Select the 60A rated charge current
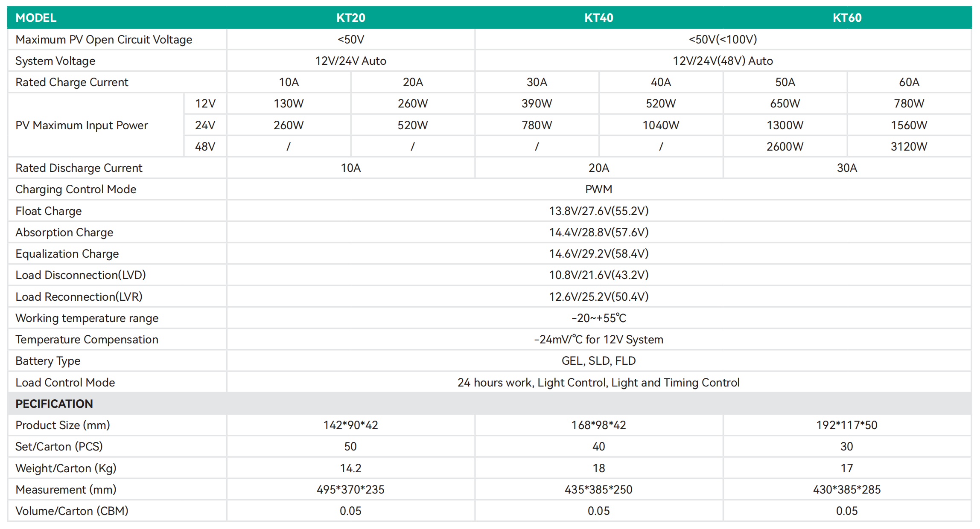Image resolution: width=980 pixels, height=529 pixels. coord(909,82)
